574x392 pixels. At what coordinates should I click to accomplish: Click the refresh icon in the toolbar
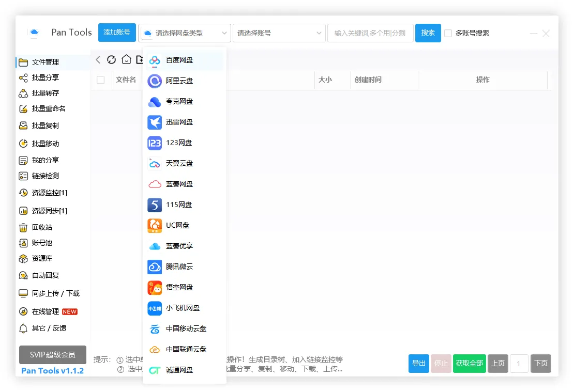click(112, 59)
